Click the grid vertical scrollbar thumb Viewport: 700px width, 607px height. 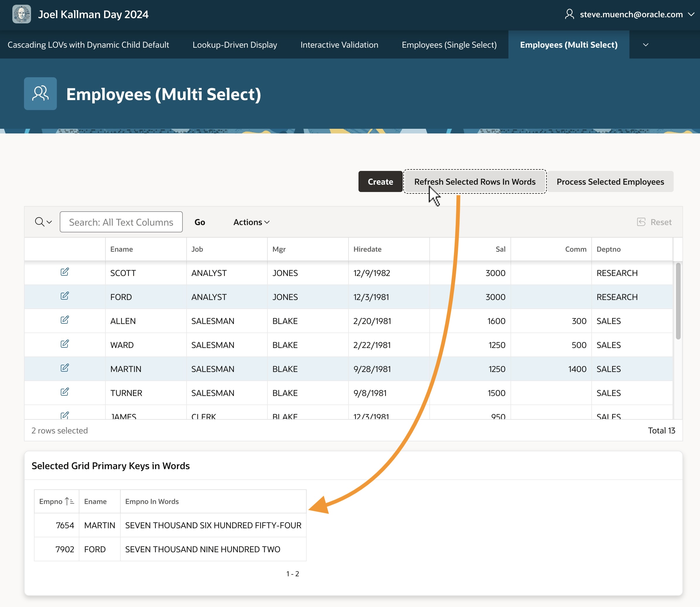pyautogui.click(x=678, y=301)
